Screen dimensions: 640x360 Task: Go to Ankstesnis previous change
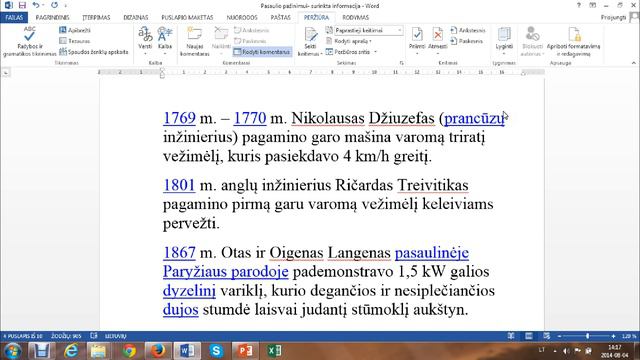click(468, 30)
